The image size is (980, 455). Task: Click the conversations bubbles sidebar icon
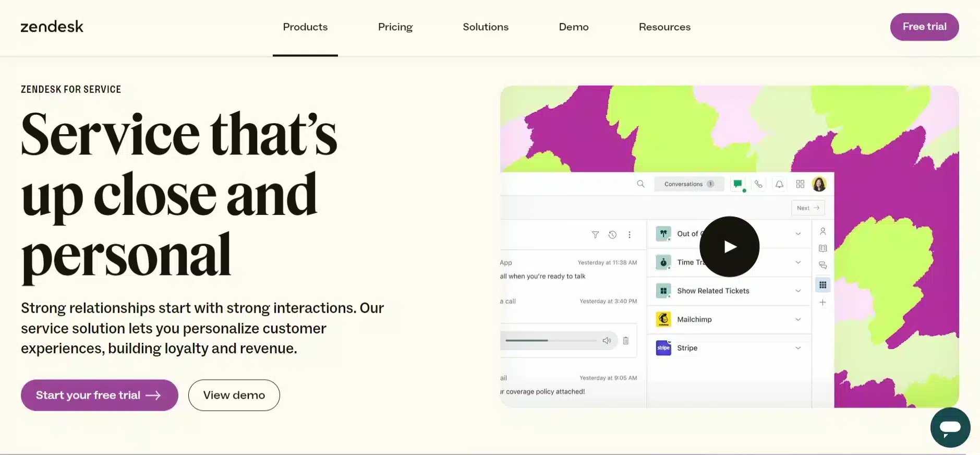(x=822, y=266)
